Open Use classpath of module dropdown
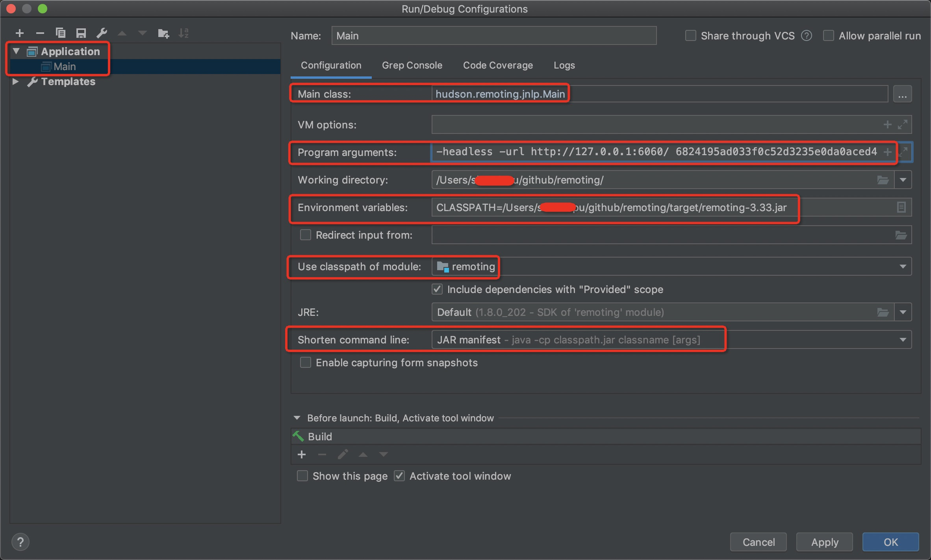The width and height of the screenshot is (931, 560). click(x=903, y=267)
